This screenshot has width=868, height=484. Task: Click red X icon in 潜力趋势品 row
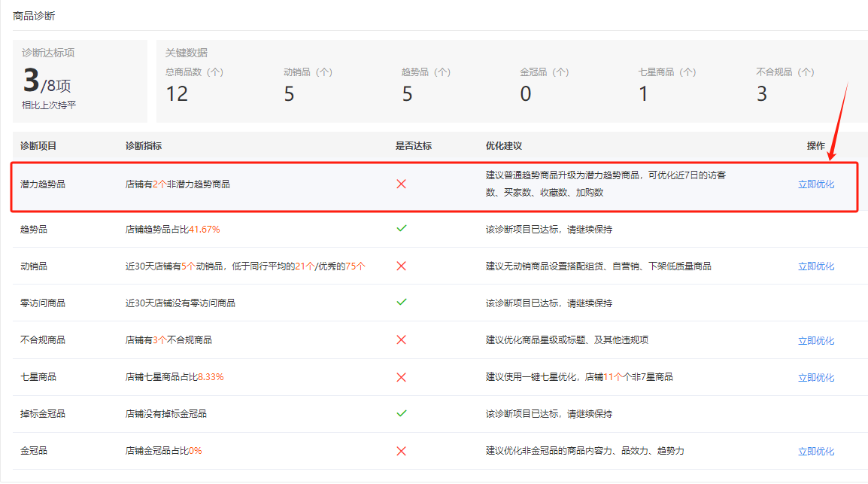(x=402, y=184)
